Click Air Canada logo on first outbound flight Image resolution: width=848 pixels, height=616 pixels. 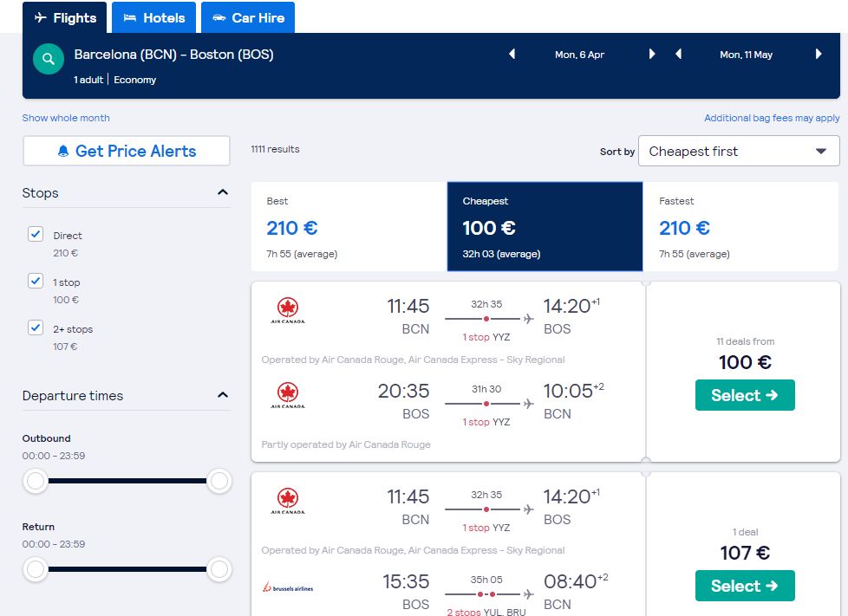click(288, 310)
